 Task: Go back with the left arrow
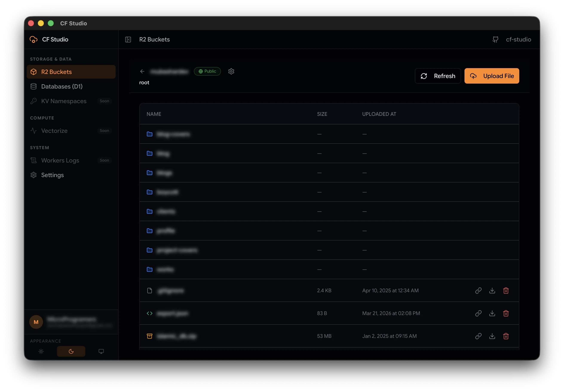(142, 71)
